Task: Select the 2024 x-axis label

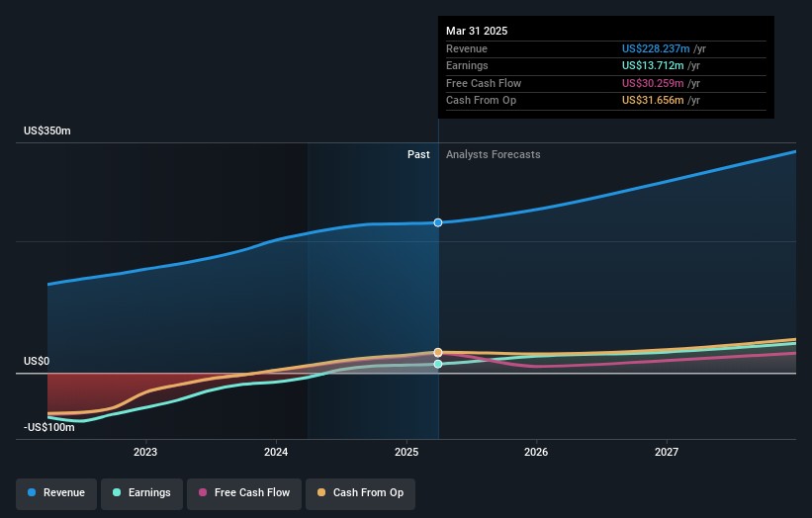Action: [x=276, y=453]
